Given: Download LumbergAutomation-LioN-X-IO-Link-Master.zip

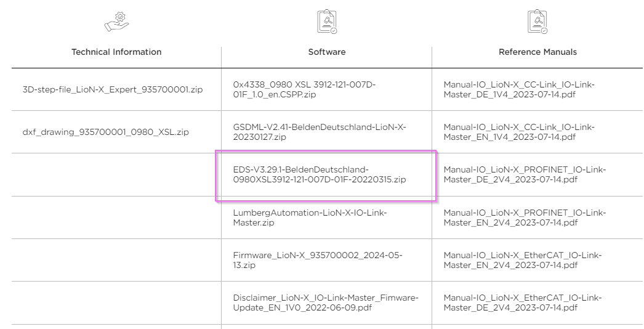Looking at the screenshot, I should tap(310, 218).
